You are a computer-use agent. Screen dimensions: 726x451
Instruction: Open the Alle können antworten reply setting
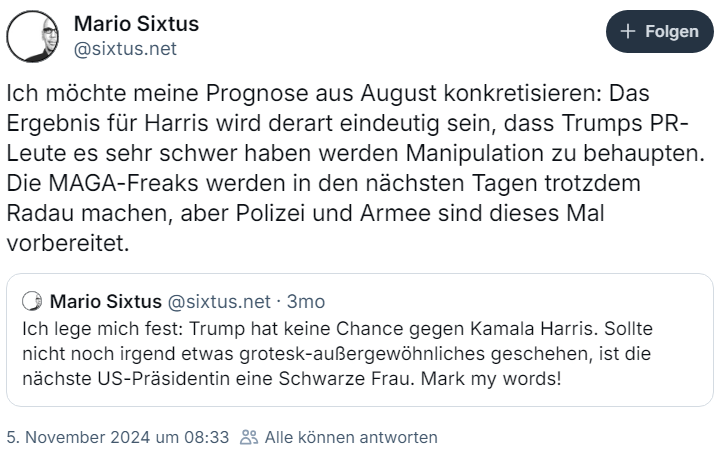[x=350, y=437]
